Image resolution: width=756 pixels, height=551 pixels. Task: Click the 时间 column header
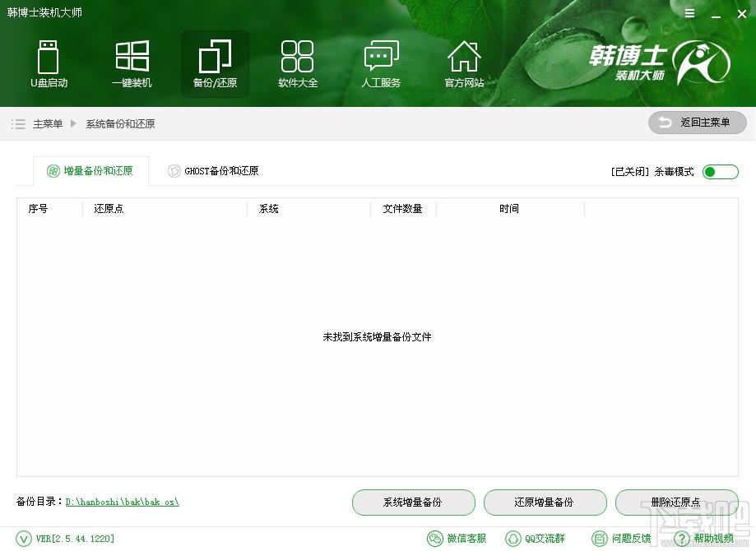[x=509, y=209]
